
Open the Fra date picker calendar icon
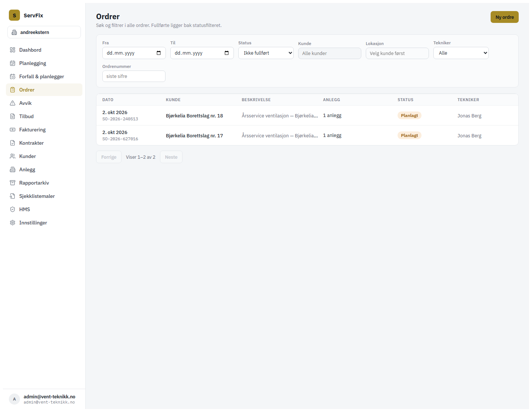point(159,53)
